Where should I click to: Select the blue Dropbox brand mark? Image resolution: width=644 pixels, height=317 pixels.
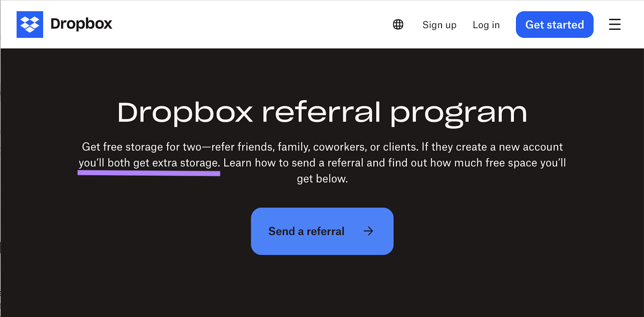(29, 24)
